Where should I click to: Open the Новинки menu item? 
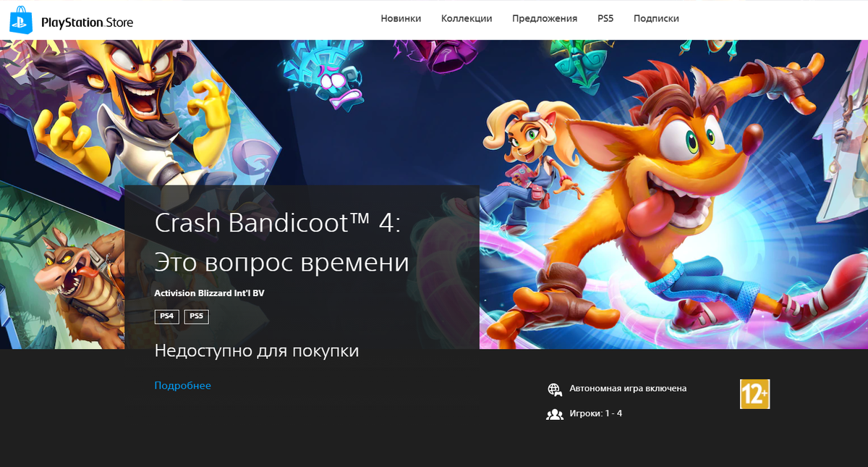(x=401, y=18)
